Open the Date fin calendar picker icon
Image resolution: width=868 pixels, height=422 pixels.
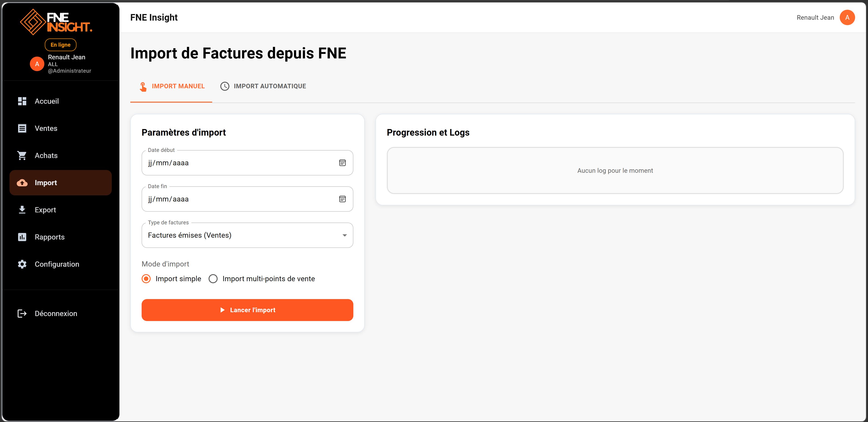tap(342, 199)
